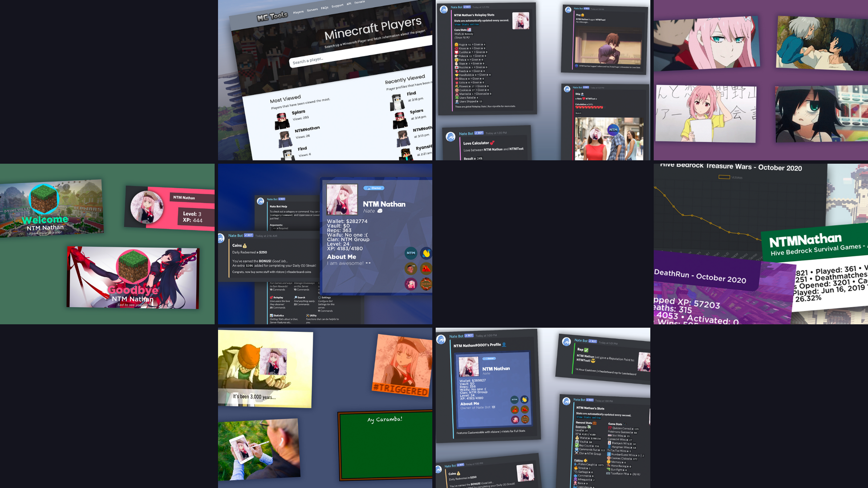
Task: Click 'Wallet: $282774' on the profile card
Action: click(x=347, y=221)
